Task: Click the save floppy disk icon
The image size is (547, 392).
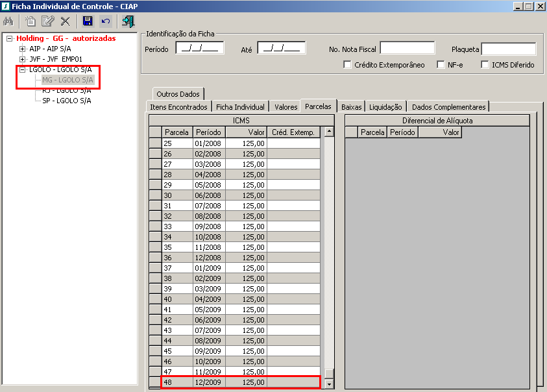Action: pyautogui.click(x=88, y=21)
